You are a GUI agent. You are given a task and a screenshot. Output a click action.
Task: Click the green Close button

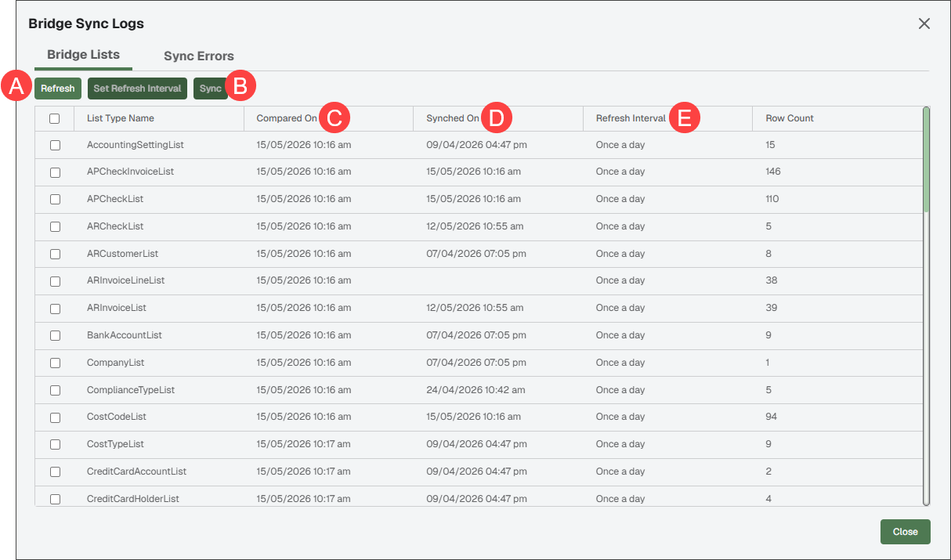[x=905, y=532]
